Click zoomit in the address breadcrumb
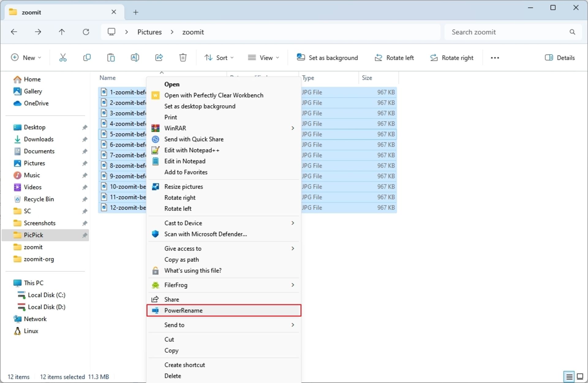Viewport: 588px width, 383px height. pos(193,32)
